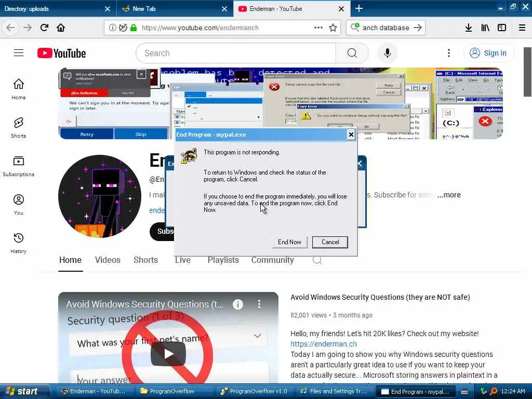Click the YouTube logo
The image size is (532, 399).
pos(62,54)
